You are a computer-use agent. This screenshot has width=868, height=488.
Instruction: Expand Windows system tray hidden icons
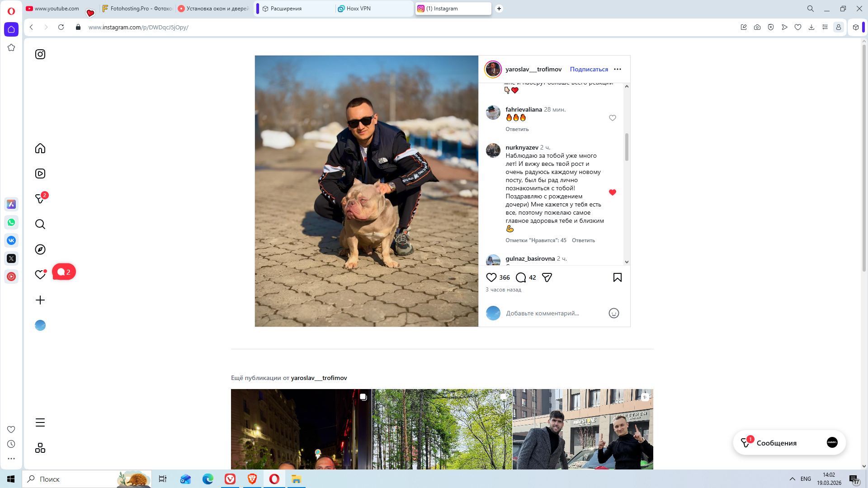click(x=793, y=479)
